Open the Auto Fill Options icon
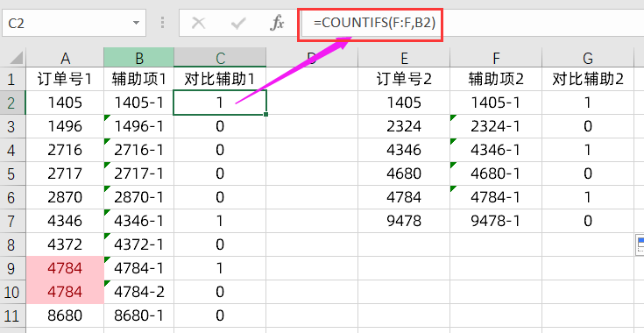 pos(640,245)
